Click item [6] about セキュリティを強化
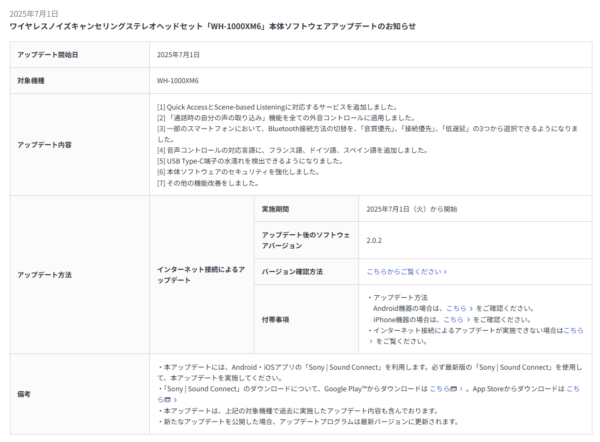 [238, 172]
